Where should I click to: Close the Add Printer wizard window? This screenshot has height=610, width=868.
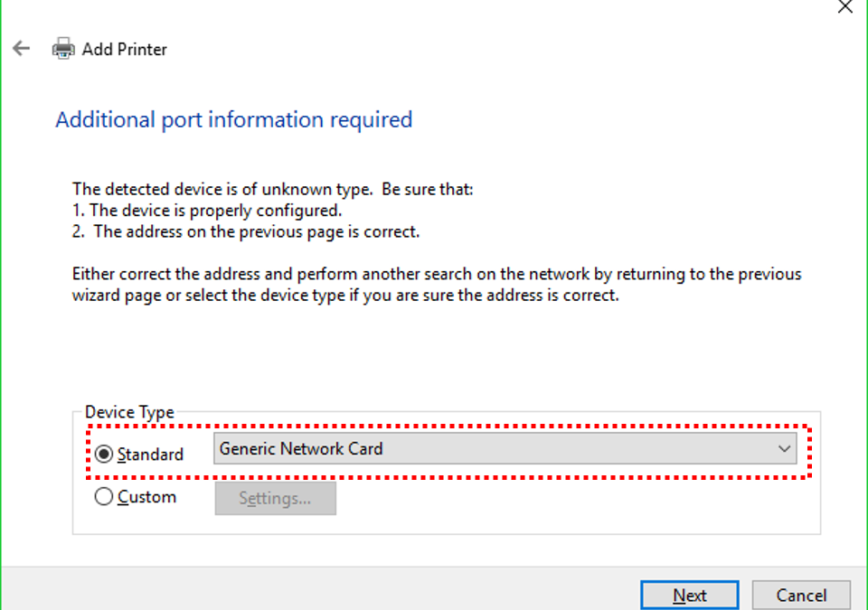coord(844,6)
